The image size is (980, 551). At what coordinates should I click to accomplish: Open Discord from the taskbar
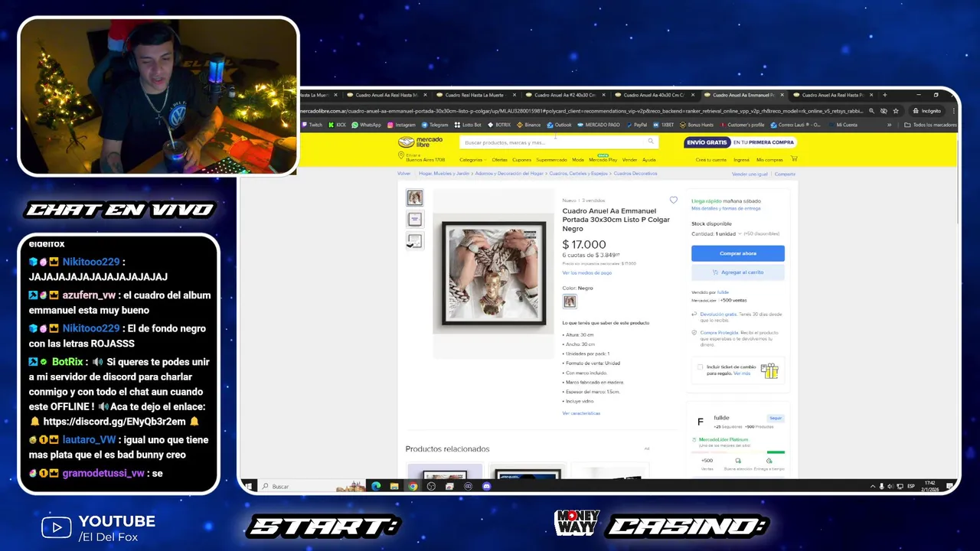[x=486, y=486]
